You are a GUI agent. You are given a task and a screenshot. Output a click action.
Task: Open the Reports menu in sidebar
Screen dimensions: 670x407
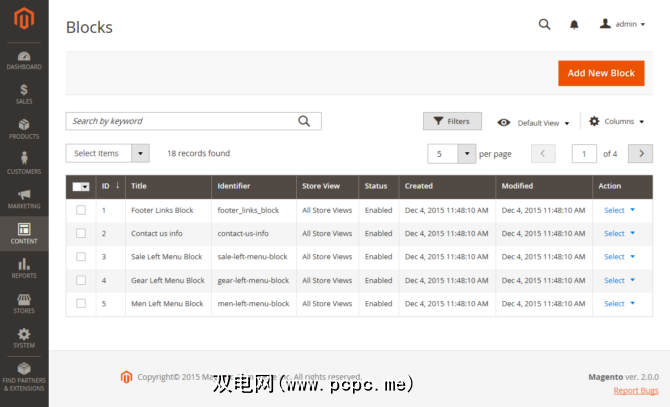(x=24, y=268)
